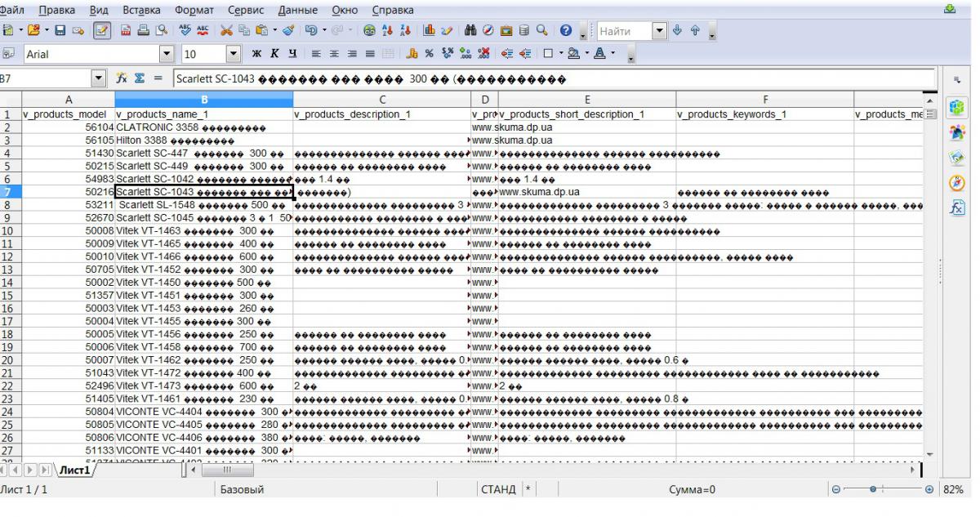The image size is (980, 517).
Task: Open the undo history dropdown arrow
Action: [323, 32]
